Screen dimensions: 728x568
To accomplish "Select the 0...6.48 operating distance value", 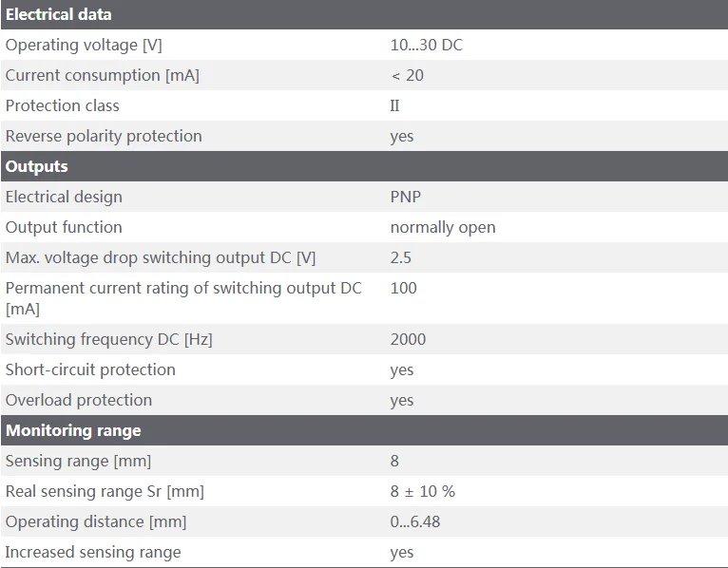I will (x=414, y=521).
